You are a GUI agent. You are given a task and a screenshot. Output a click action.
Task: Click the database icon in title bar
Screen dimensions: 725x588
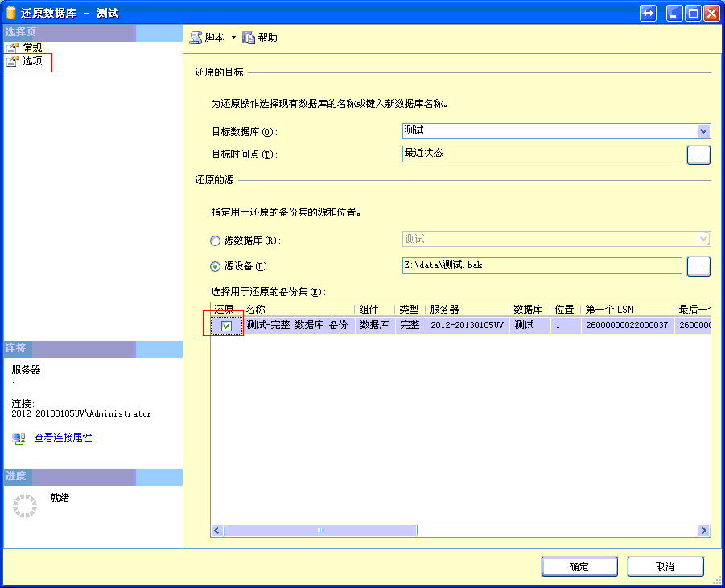11,14
